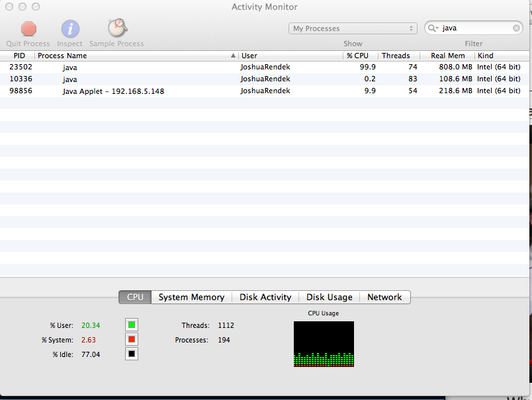Image resolution: width=532 pixels, height=400 pixels.
Task: Click the 2.63 % System value
Action: (89, 340)
